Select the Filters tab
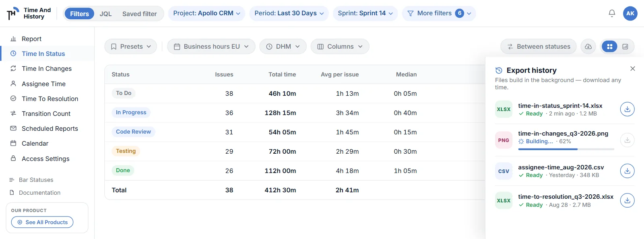Viewport: 644px width, 239px height. (79, 14)
